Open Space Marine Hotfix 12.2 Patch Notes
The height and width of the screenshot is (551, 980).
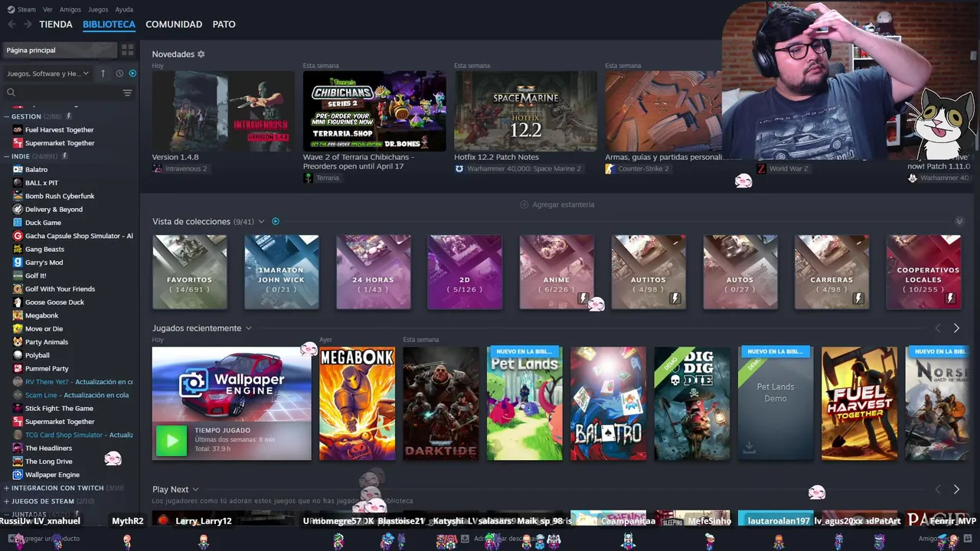pos(525,111)
